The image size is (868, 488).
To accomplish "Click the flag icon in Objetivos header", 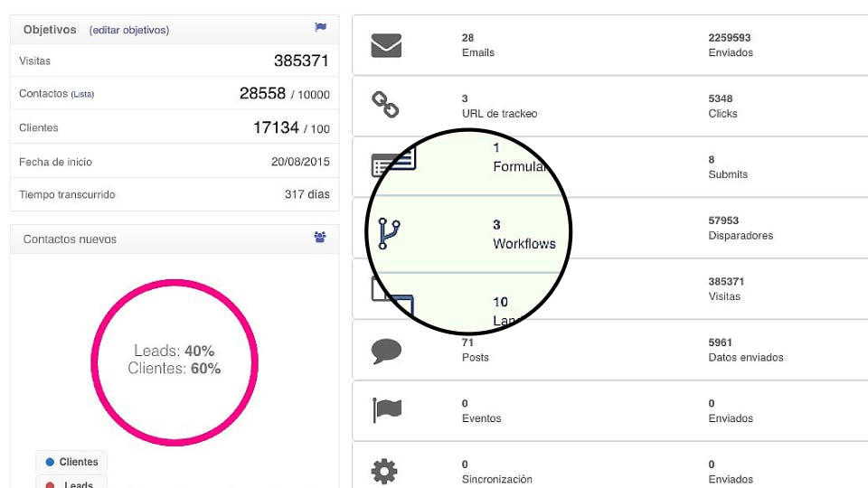I will pyautogui.click(x=320, y=27).
